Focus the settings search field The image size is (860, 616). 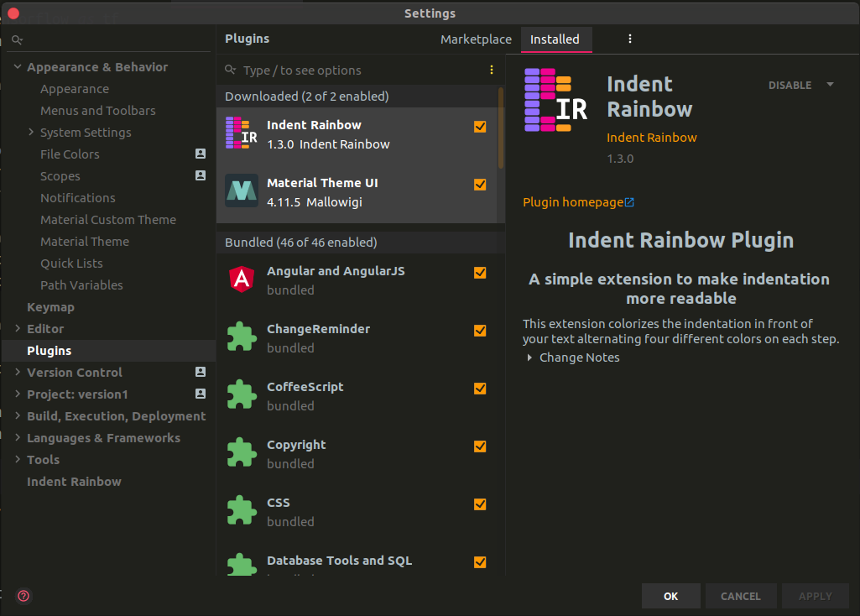tap(108, 39)
